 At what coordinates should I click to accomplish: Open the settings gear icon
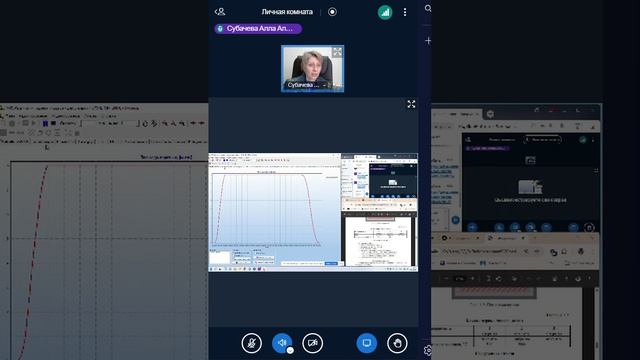(x=428, y=350)
